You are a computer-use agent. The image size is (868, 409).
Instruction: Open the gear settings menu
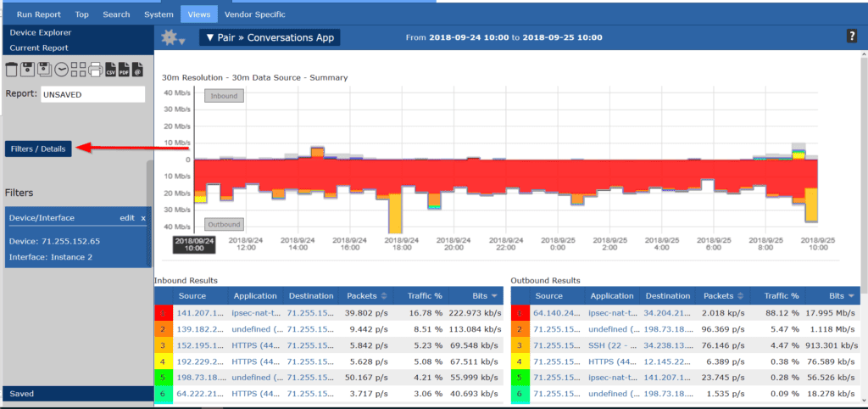(173, 37)
